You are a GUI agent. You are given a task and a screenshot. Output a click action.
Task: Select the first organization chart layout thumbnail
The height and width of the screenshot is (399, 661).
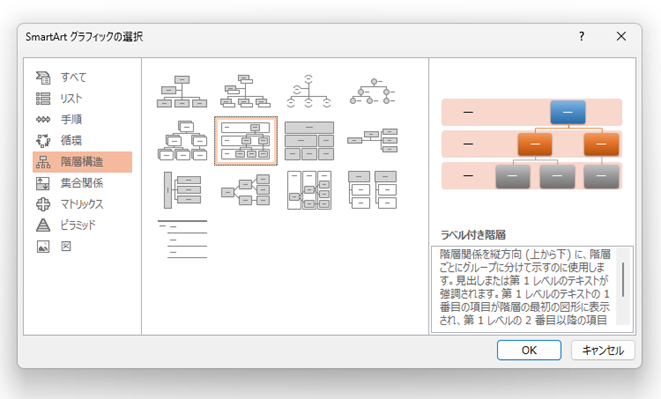click(x=182, y=92)
